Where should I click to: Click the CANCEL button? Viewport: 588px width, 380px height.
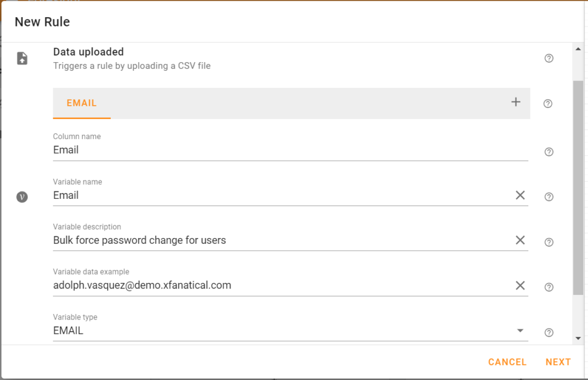[507, 362]
